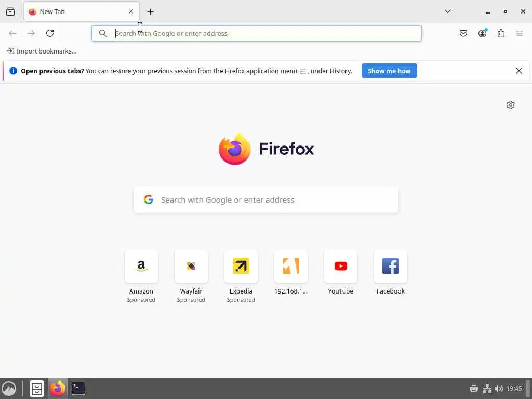This screenshot has width=532, height=399.
Task: Reload the current page
Action: click(x=50, y=33)
